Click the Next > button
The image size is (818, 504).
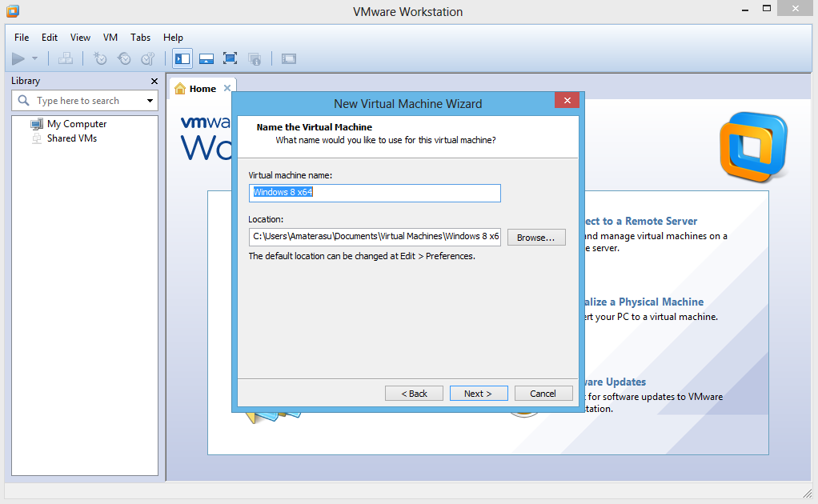coord(479,394)
